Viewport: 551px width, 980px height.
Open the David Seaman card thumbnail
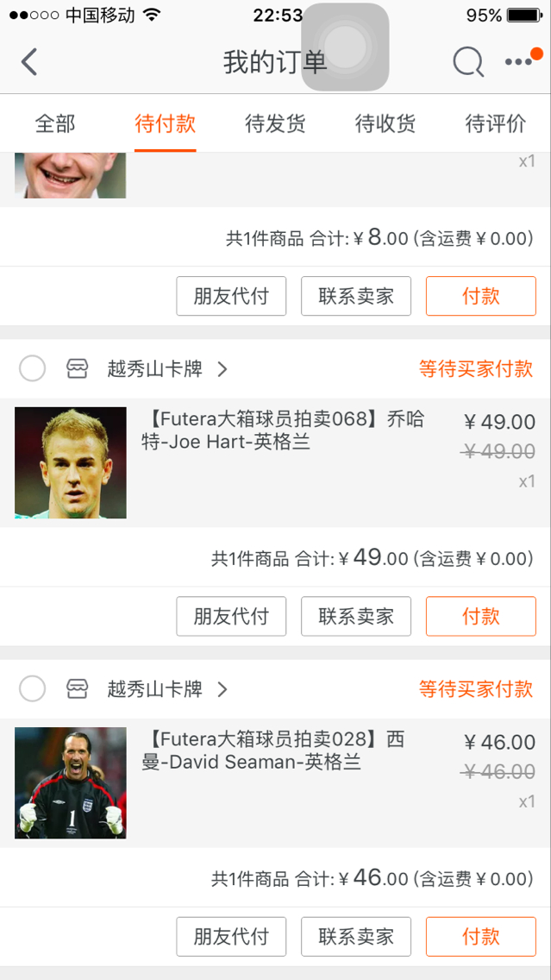(71, 782)
